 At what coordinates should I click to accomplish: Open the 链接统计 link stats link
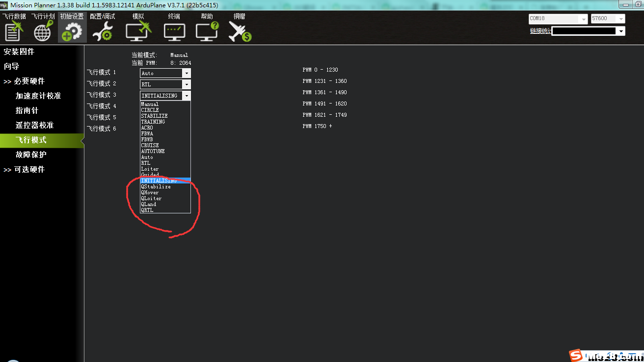click(540, 31)
